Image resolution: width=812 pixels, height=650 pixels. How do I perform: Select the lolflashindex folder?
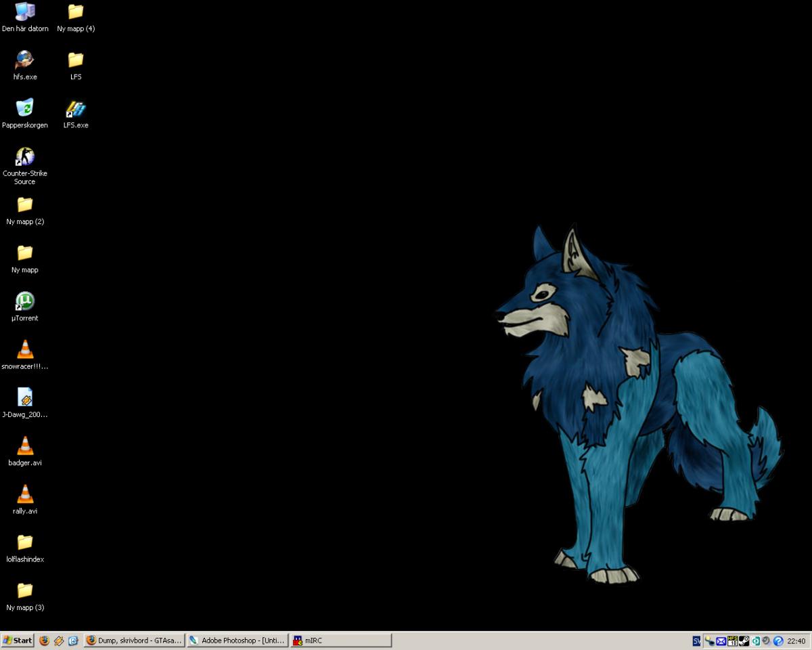pos(25,543)
